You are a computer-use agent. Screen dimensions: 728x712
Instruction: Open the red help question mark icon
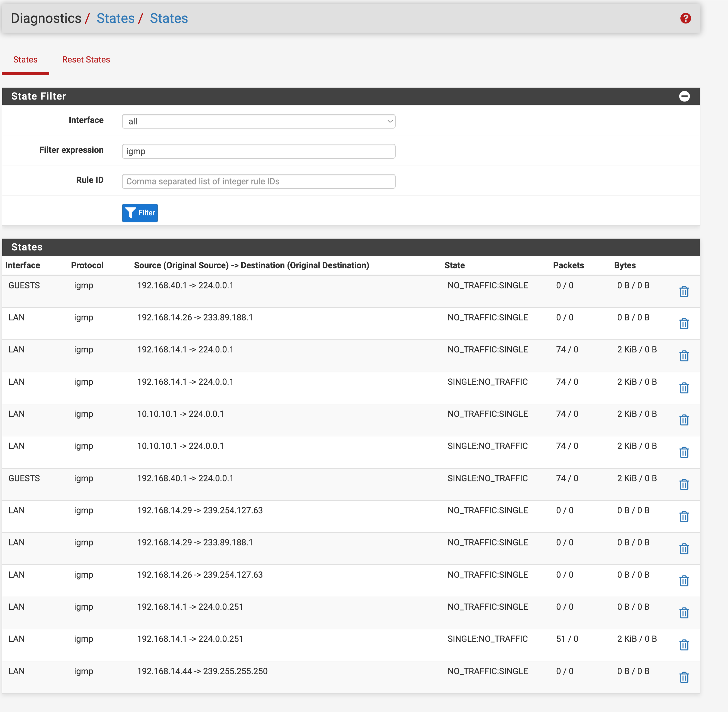tap(685, 18)
